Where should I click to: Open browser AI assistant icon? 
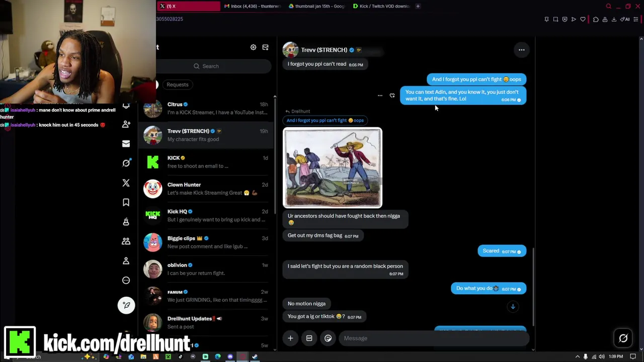pos(624,19)
